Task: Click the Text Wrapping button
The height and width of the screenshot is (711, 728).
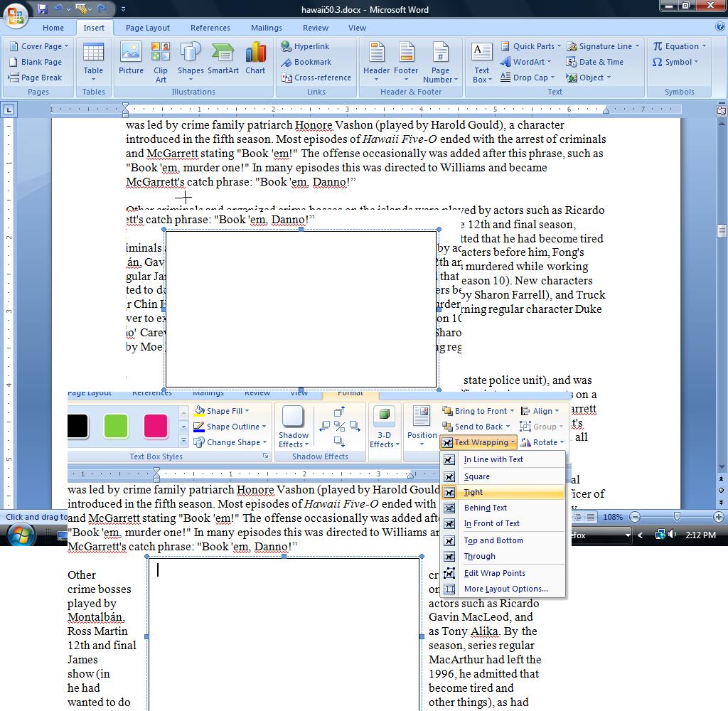Action: coord(478,442)
